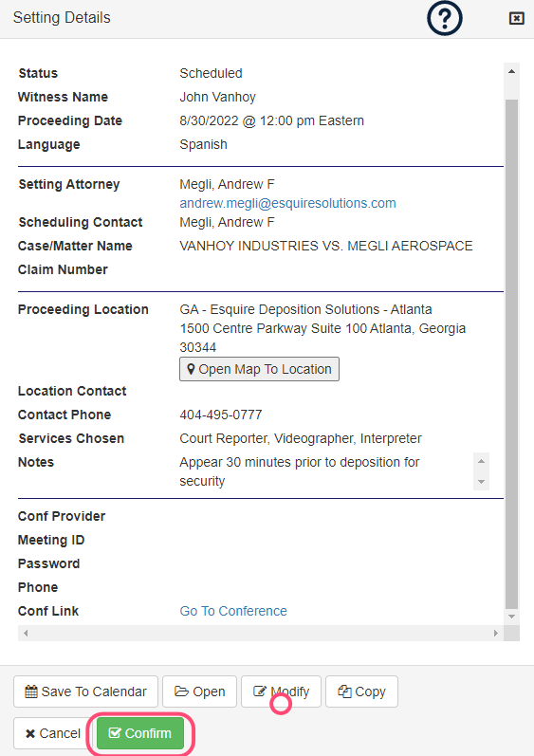Click the main panel scroll down arrow
This screenshot has width=534, height=756.
512,617
